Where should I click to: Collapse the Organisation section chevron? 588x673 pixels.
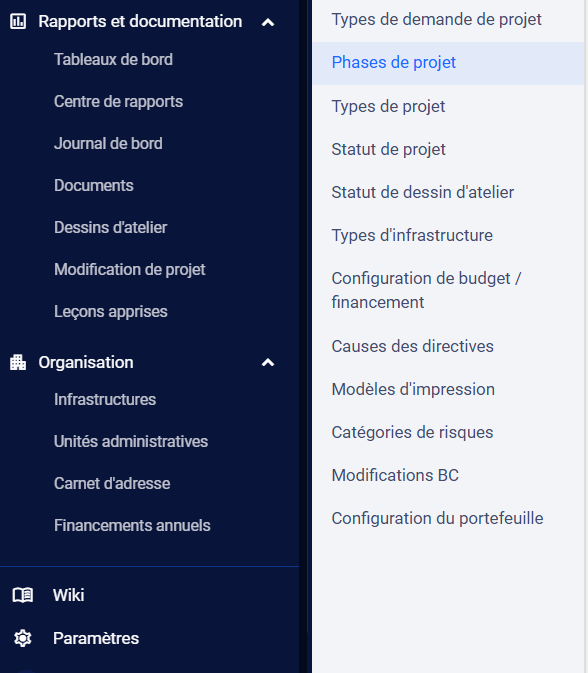268,363
